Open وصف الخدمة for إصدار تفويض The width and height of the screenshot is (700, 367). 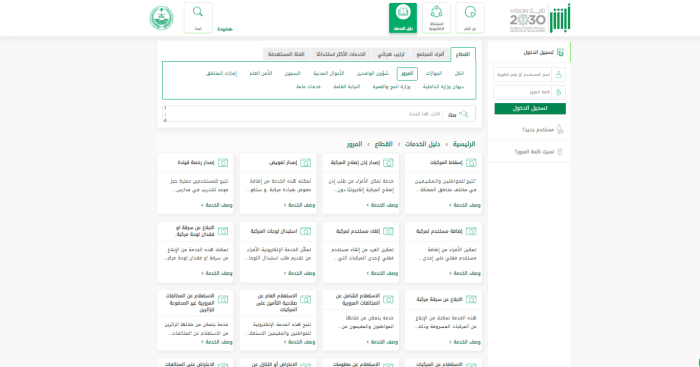[300, 205]
